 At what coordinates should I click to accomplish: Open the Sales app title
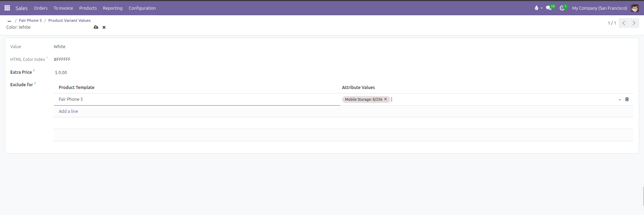click(21, 8)
